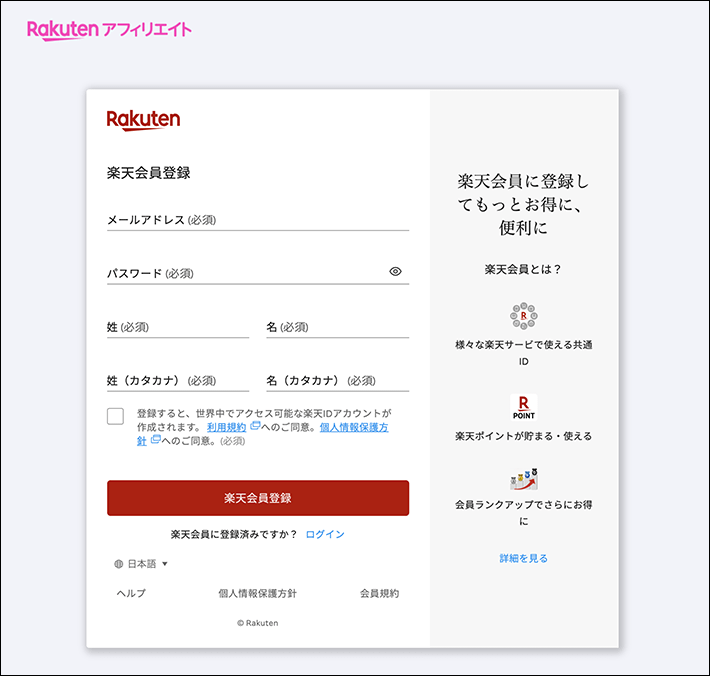Click the 名 (必須) input field
This screenshot has width=710, height=676.
337,326
